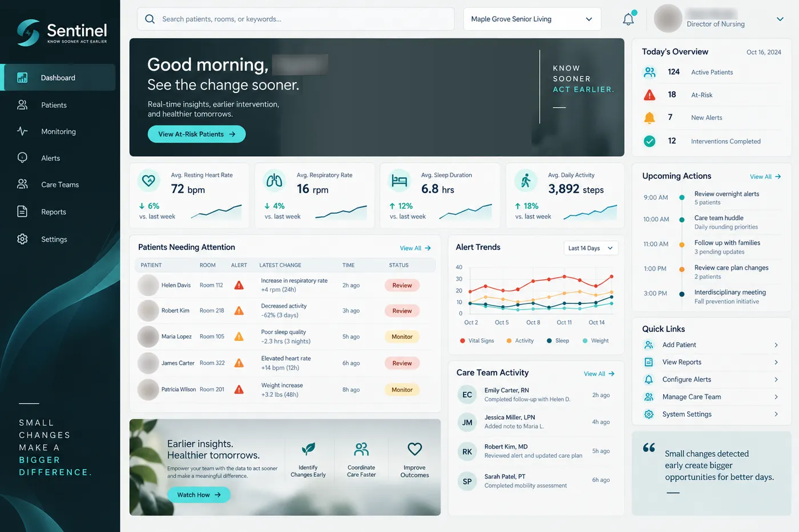Expand the Configure Alerts chevron
This screenshot has width=799, height=532.
point(776,380)
